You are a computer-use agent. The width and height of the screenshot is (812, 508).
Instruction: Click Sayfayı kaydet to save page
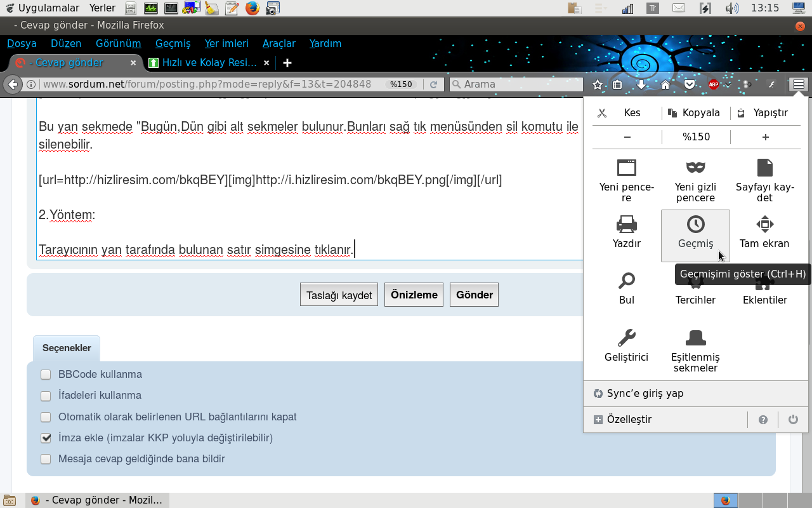coord(764,180)
